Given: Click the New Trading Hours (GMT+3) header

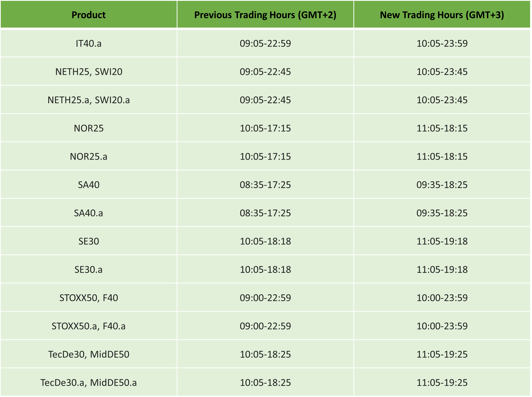Looking at the screenshot, I should (442, 15).
